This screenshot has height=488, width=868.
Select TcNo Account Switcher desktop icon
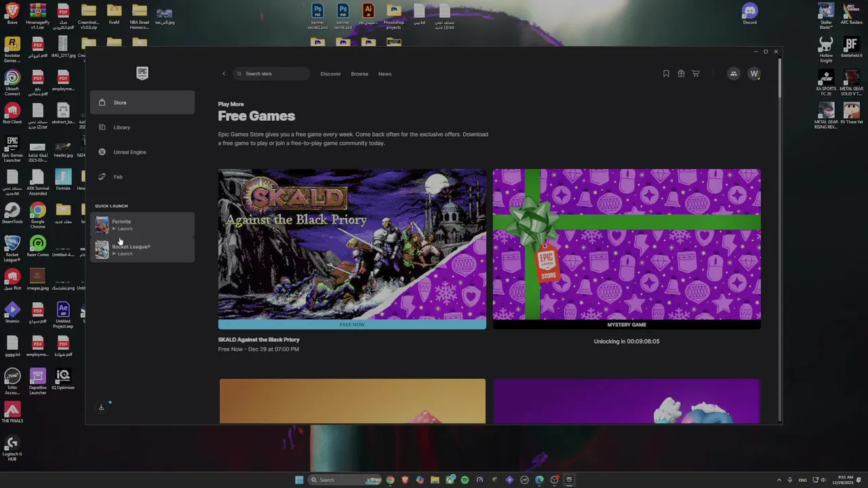(x=12, y=382)
